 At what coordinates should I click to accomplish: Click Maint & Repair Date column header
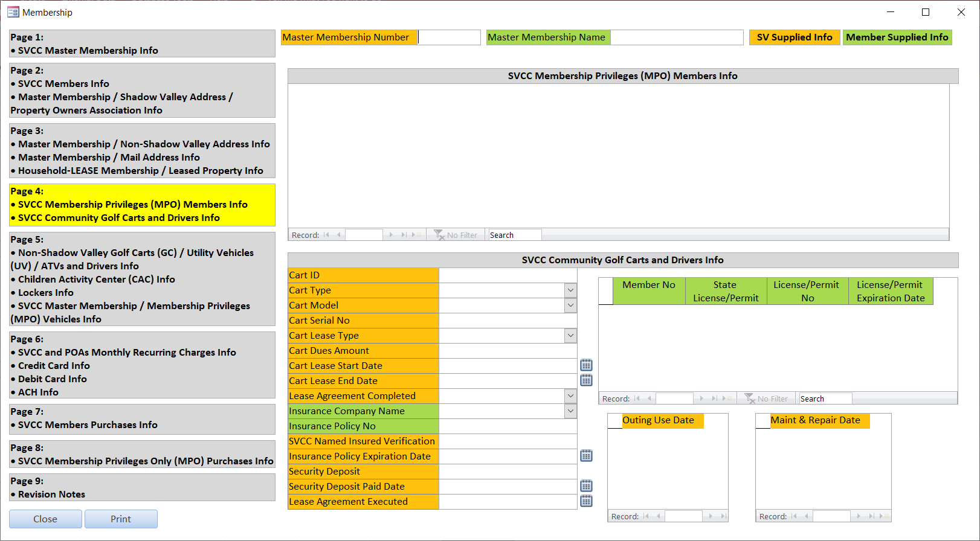point(820,421)
